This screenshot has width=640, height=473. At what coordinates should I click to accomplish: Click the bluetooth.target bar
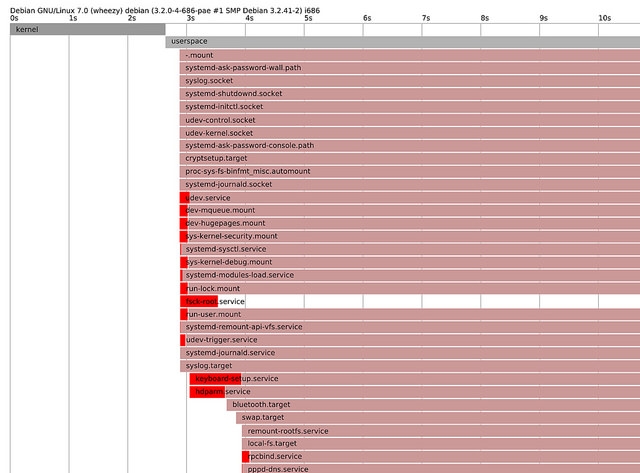pos(432,405)
